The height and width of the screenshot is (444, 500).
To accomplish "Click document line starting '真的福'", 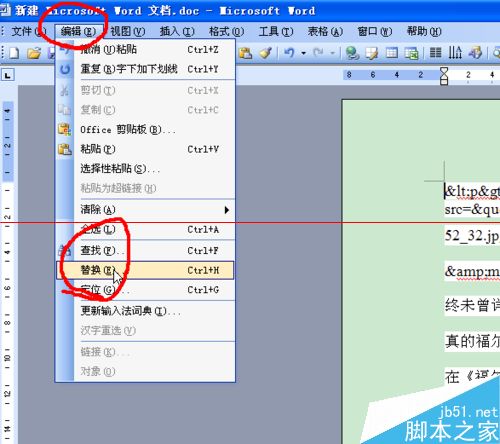I will (x=472, y=341).
